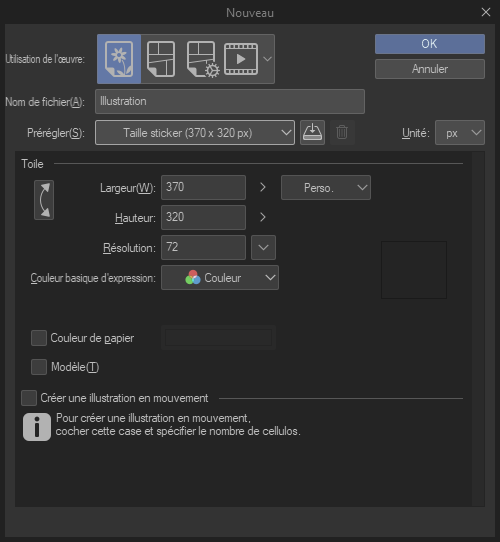Click the Nom de fichier text field

230,101
